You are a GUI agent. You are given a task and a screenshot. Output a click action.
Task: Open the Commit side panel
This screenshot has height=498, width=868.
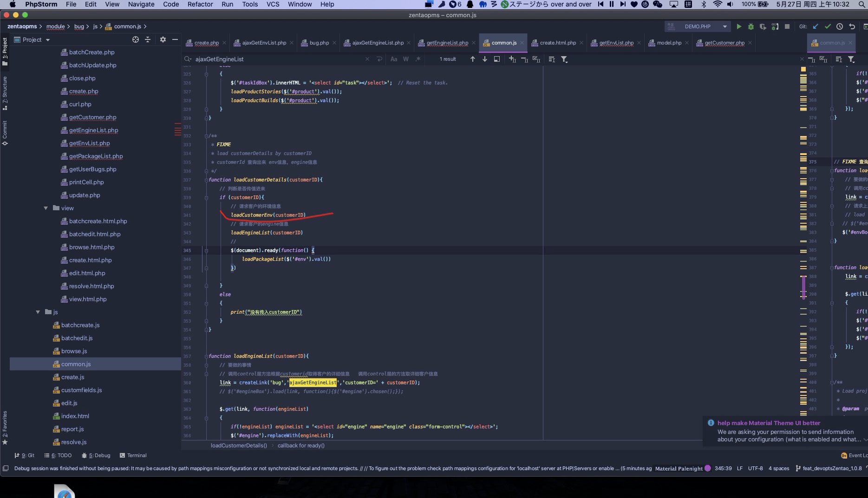pyautogui.click(x=5, y=133)
